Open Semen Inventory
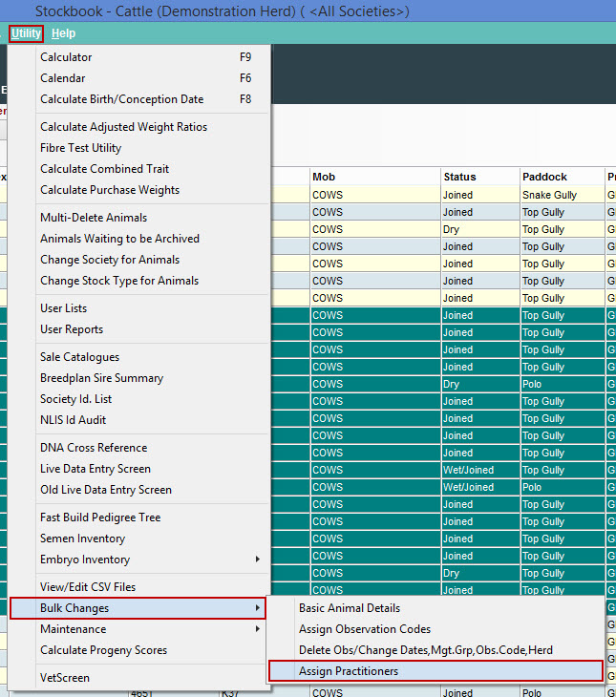Image resolution: width=616 pixels, height=697 pixels. pos(138,539)
